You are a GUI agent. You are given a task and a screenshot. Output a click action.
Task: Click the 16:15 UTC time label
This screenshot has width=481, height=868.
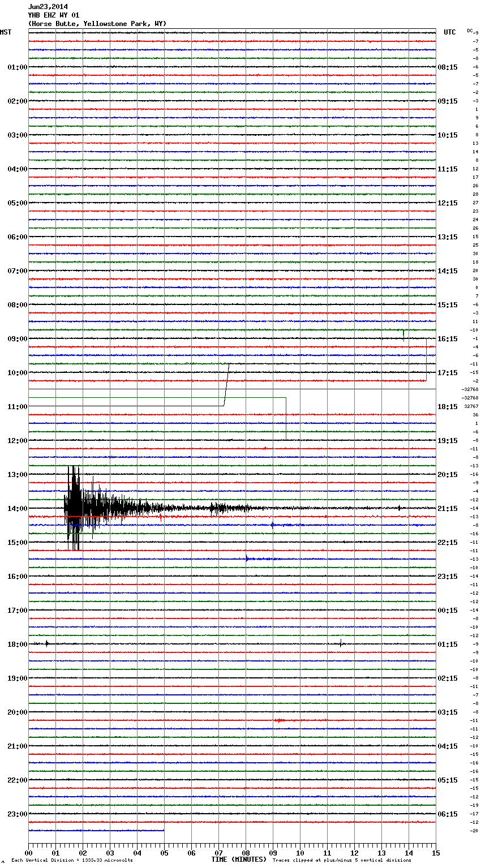448,339
